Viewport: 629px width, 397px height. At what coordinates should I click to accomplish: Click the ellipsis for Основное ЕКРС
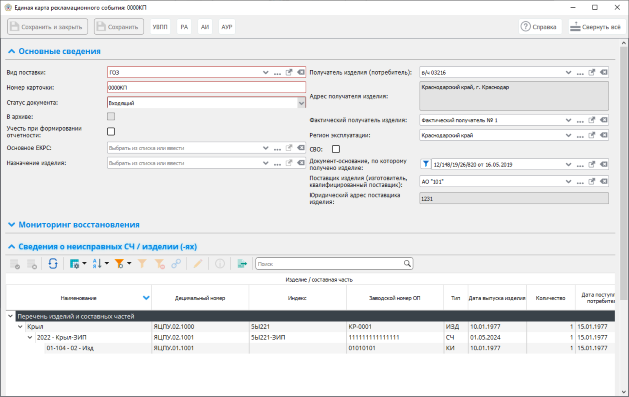(277, 149)
